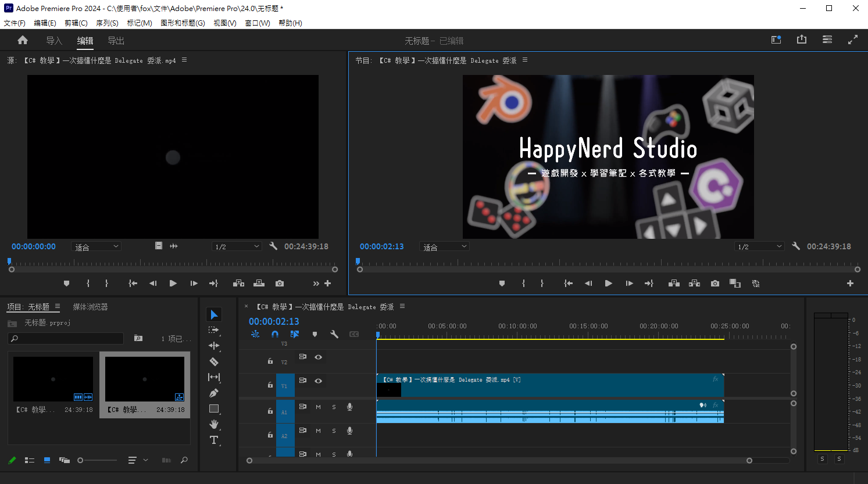Screen dimensions: 868x484
Task: Open Program monitor button editor plus
Action: click(x=850, y=284)
